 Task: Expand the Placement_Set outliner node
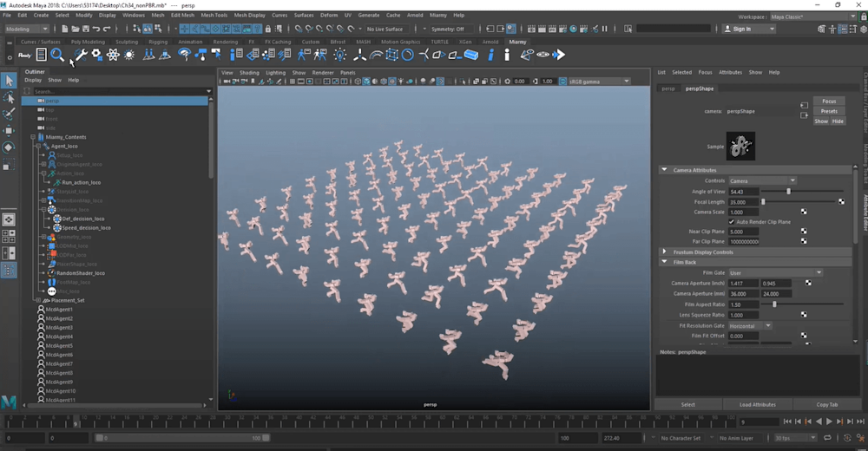(39, 300)
